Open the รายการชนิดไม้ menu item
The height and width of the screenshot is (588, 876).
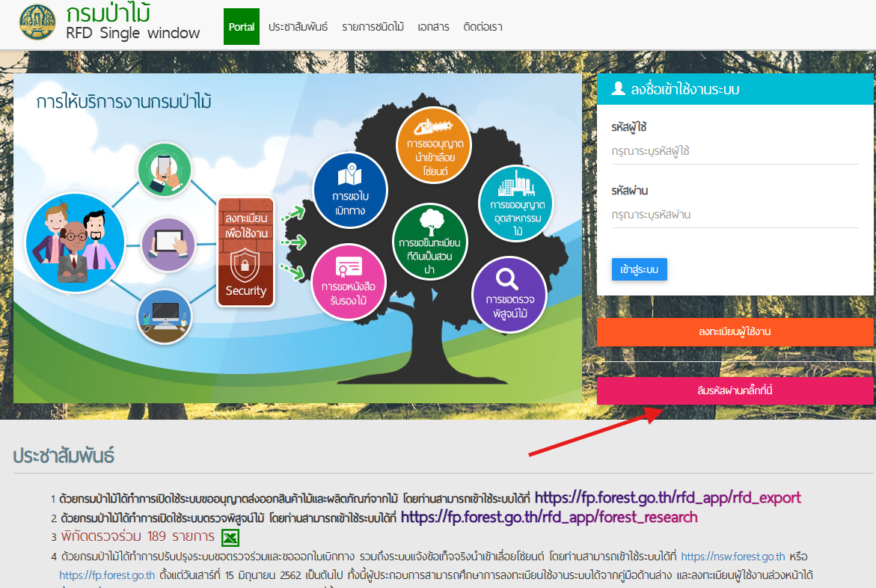tap(373, 27)
